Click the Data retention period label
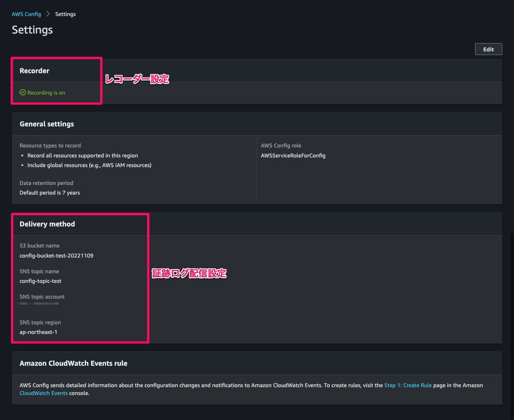 tap(46, 183)
